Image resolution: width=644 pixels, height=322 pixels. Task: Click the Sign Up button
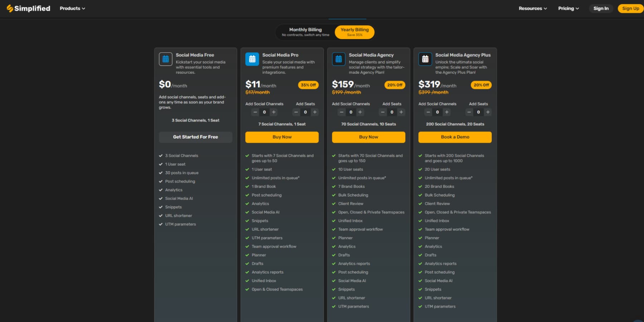[x=630, y=8]
